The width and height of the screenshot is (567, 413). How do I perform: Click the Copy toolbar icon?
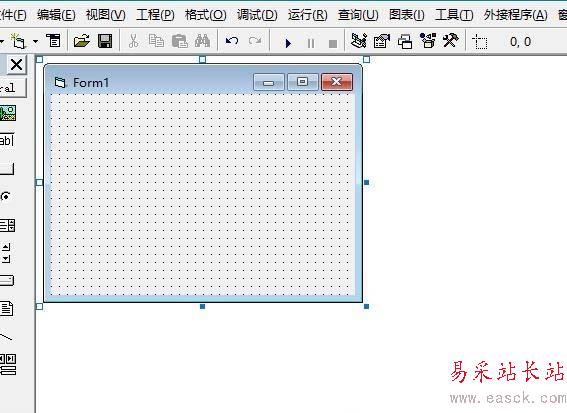tap(156, 41)
